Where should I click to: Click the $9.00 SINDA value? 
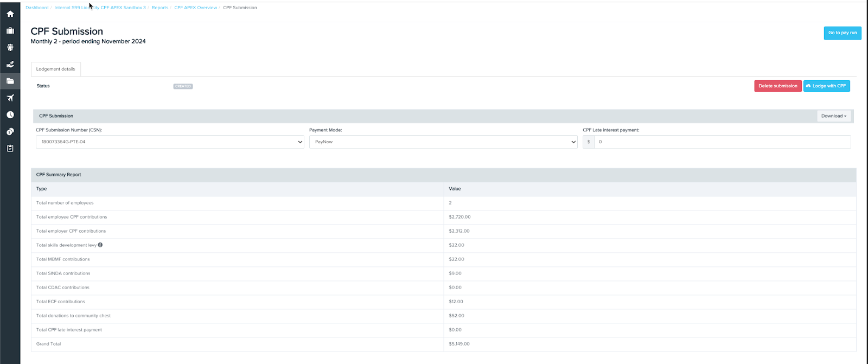coord(455,273)
